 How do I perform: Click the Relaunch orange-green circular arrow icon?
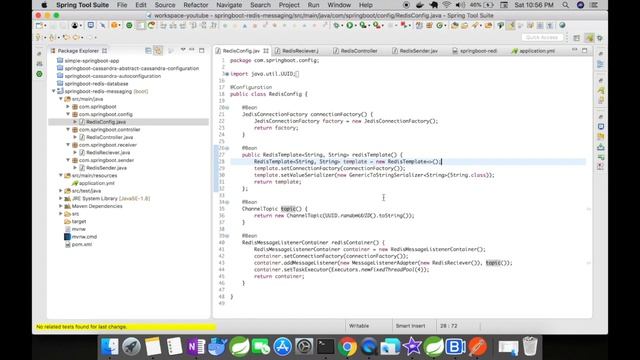[152, 25]
